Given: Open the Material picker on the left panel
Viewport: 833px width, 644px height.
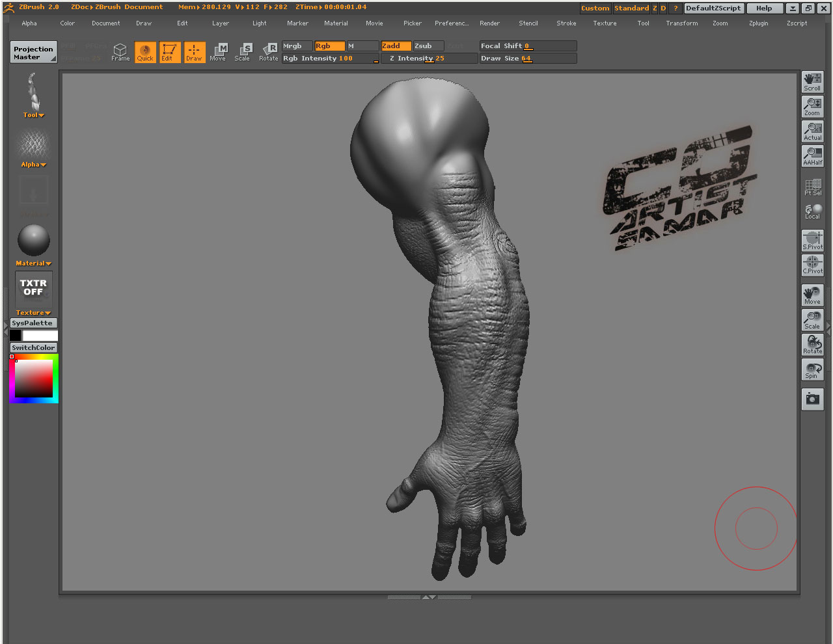Looking at the screenshot, I should click(x=33, y=263).
